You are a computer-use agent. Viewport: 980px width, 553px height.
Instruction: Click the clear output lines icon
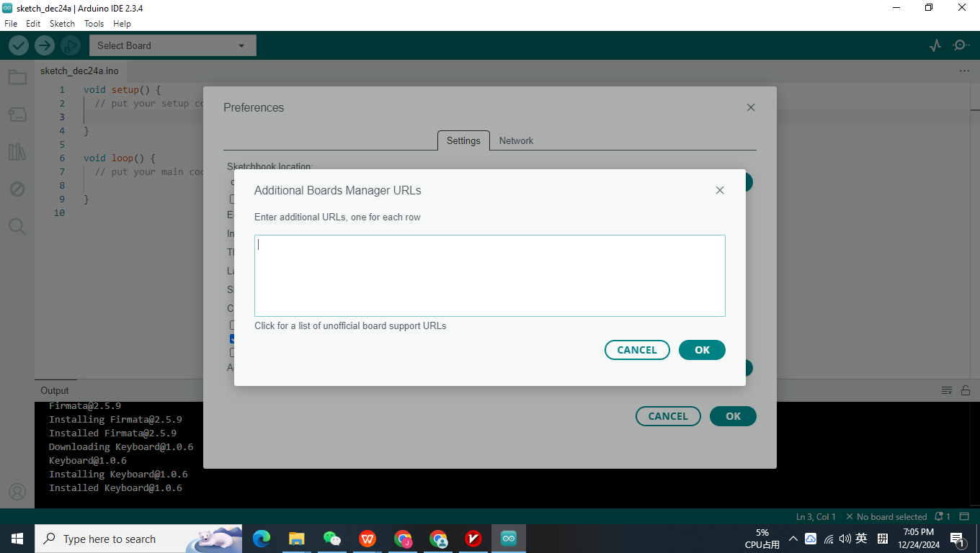tap(947, 390)
